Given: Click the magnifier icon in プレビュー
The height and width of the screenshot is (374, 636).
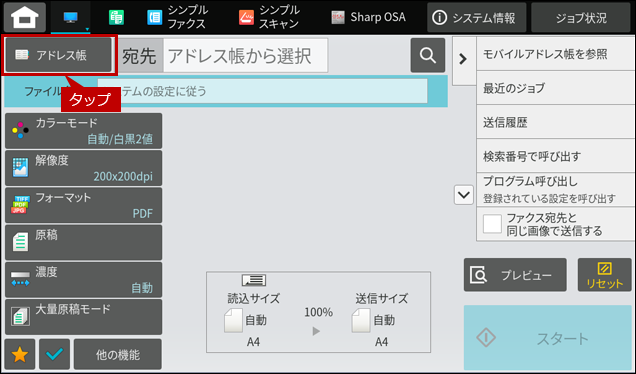Looking at the screenshot, I should [x=479, y=275].
